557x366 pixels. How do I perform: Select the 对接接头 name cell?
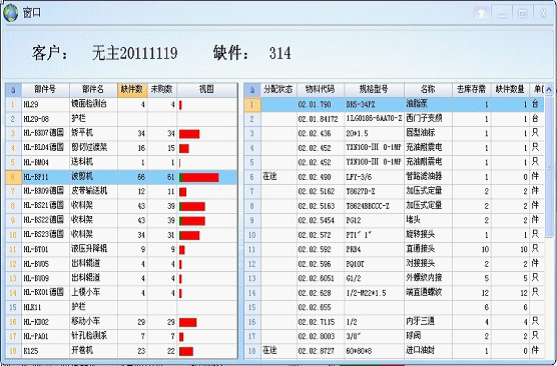point(428,264)
